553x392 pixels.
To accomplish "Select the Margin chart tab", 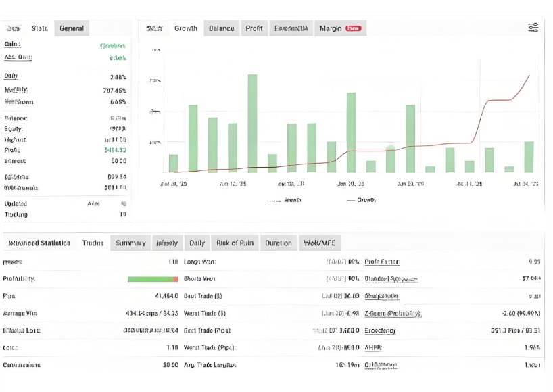I will point(330,28).
